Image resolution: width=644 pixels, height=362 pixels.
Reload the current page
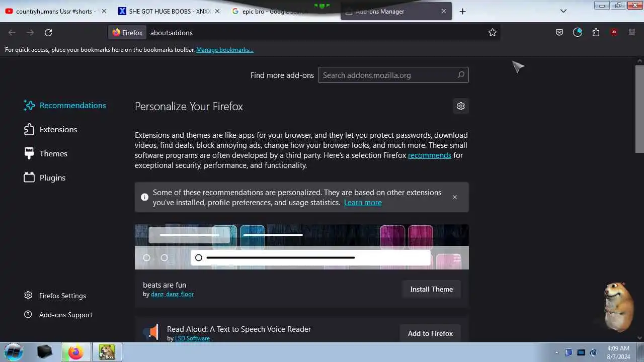48,32
